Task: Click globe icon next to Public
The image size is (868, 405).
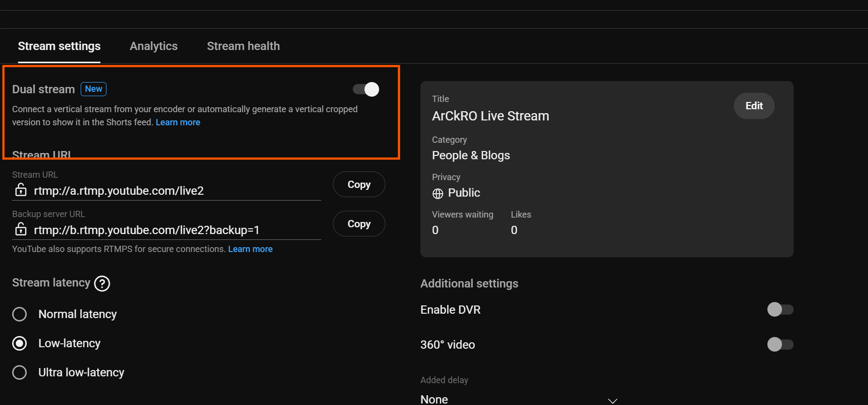Action: (438, 194)
